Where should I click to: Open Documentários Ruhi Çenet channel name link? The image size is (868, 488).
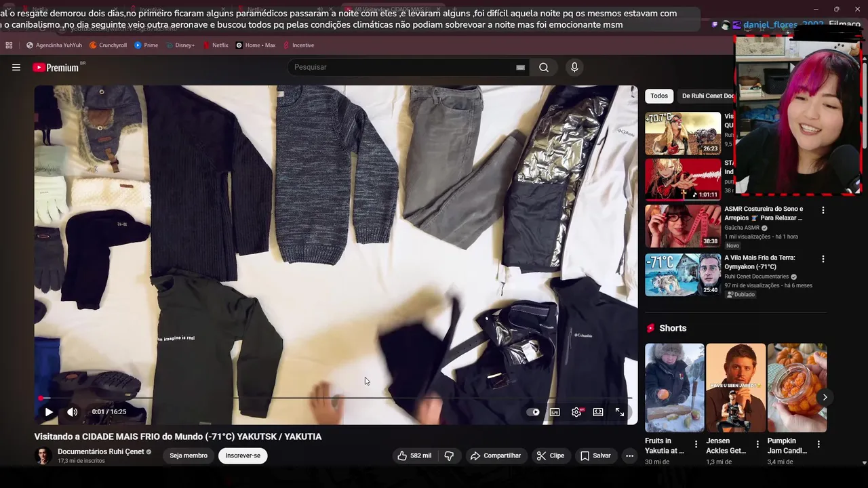click(x=100, y=451)
